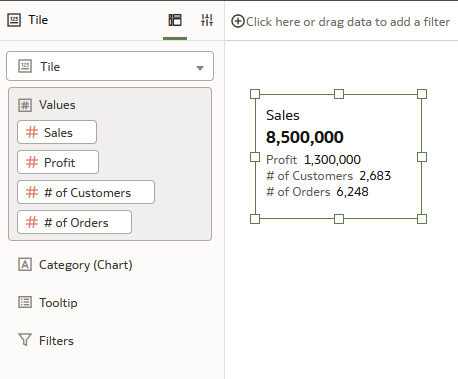The height and width of the screenshot is (379, 458).
Task: Click the 8,500,000 value in tile
Action: tap(305, 137)
